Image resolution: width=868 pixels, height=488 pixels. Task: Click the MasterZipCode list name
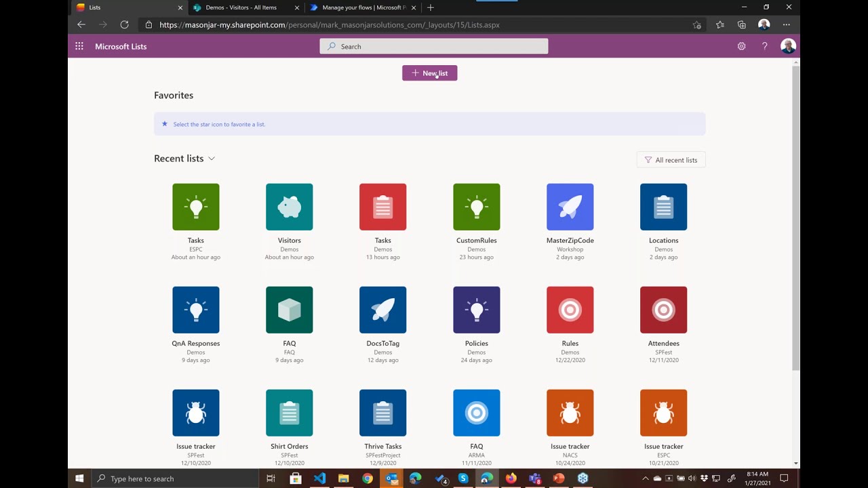click(x=570, y=241)
